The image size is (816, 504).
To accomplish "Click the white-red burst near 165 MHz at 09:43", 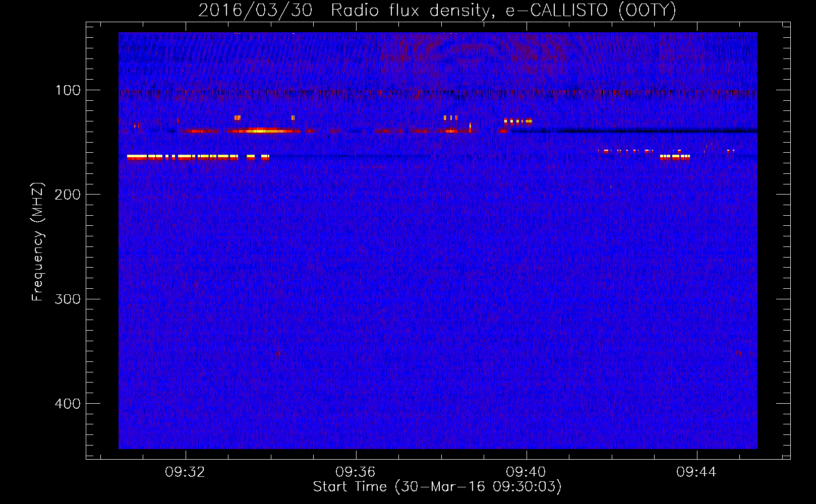I will tap(675, 157).
